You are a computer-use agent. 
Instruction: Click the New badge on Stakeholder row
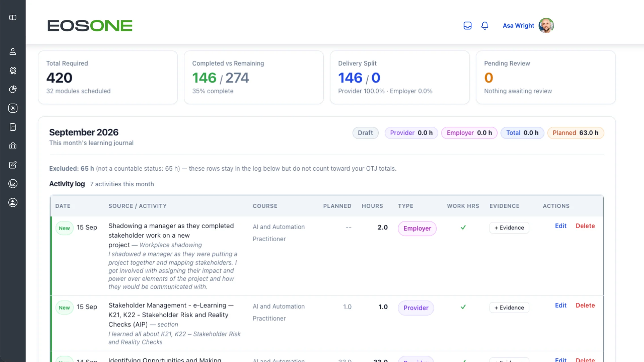pos(64,307)
